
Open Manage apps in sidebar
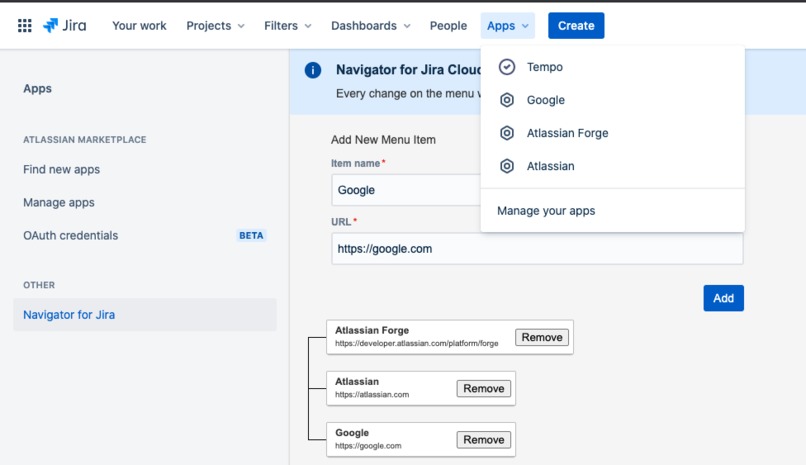click(x=59, y=202)
